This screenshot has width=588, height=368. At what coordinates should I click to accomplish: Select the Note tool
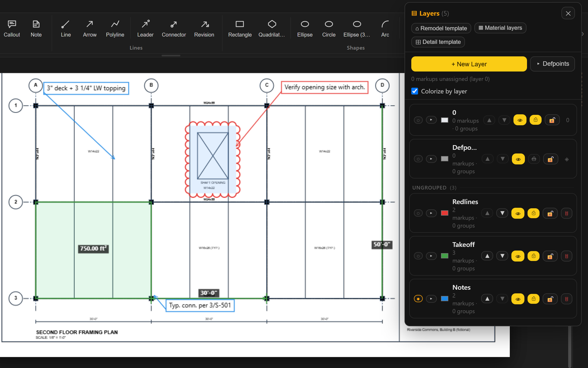[x=36, y=29]
